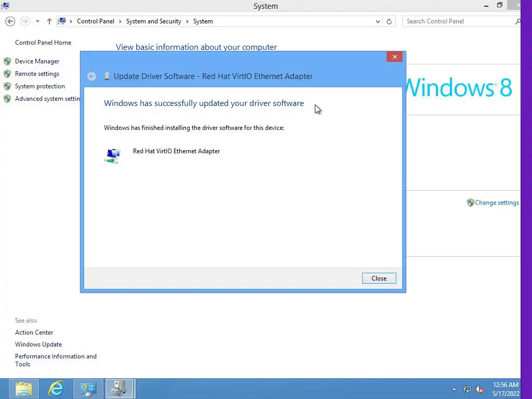Screen dimensions: 532x399
Task: Click the Control Panel breadcrumb
Action: click(x=96, y=21)
